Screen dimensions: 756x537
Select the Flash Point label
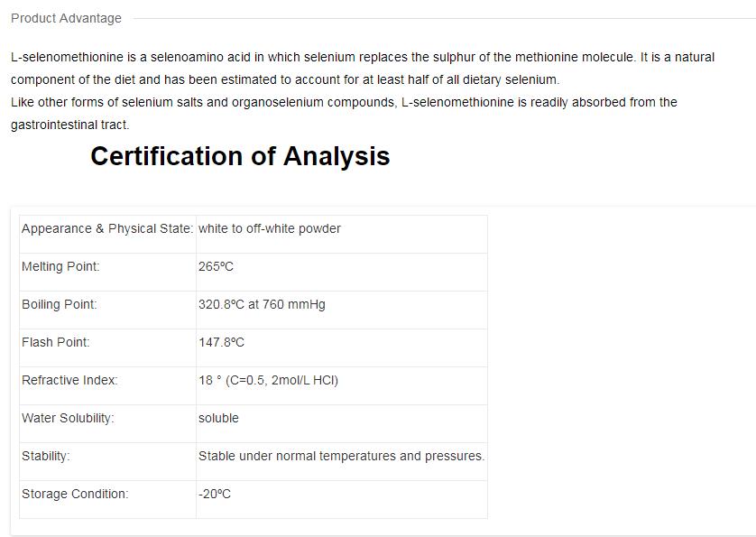56,342
